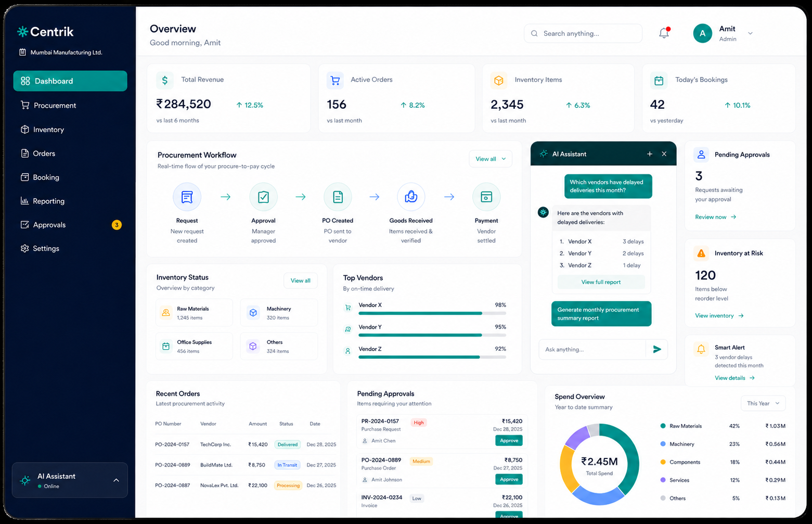Open the Procurement Workflow View all dropdown

(x=491, y=159)
